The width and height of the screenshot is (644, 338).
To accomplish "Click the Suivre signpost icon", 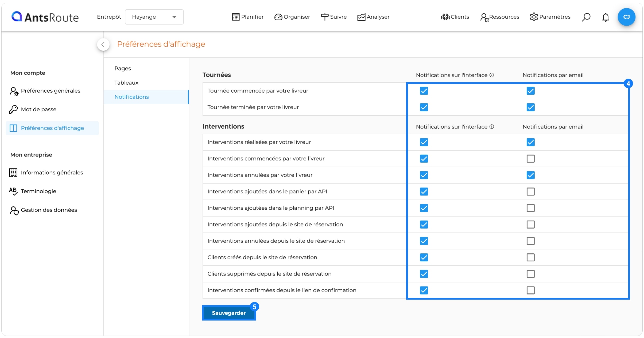I will (325, 17).
